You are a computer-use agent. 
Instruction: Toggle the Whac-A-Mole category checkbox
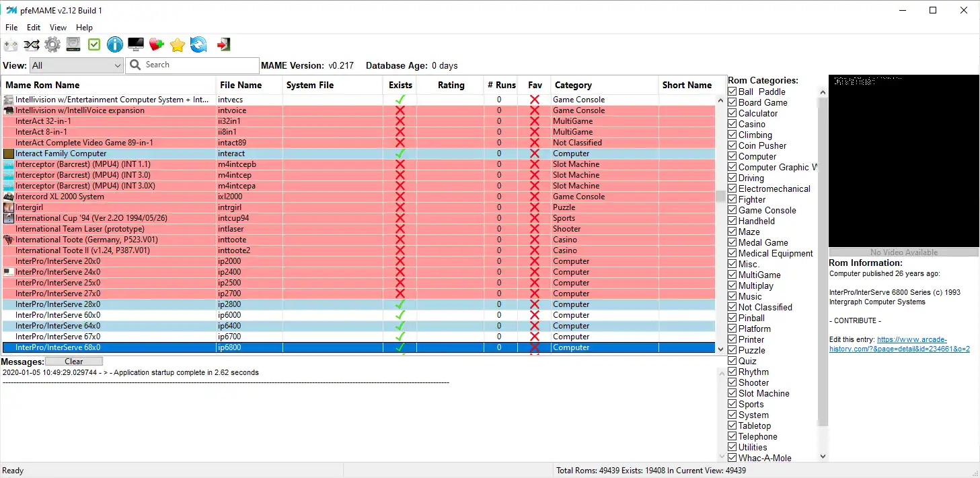732,458
